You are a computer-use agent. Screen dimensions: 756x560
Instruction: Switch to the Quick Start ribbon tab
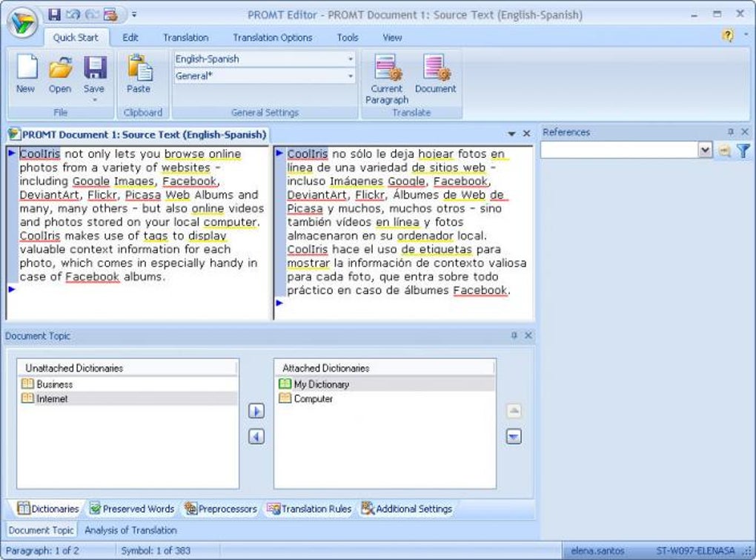(76, 38)
